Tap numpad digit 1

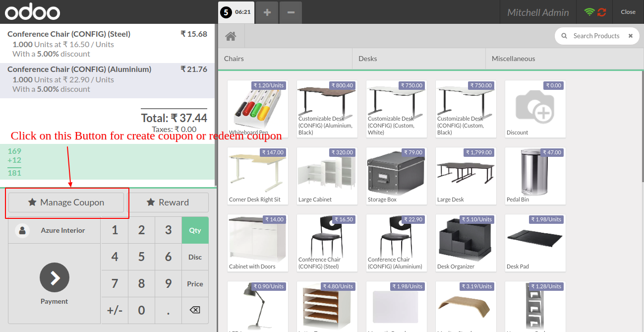pyautogui.click(x=115, y=230)
